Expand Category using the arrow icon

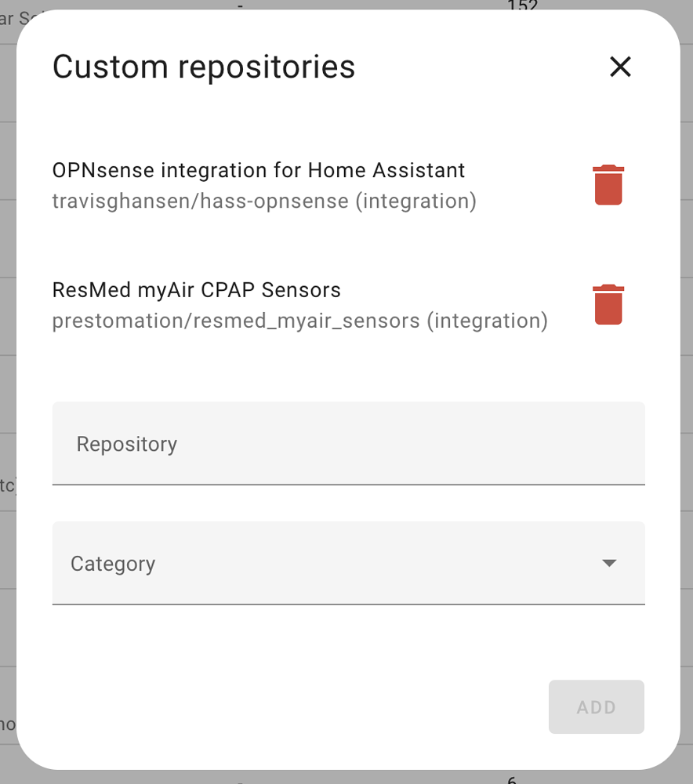click(x=609, y=563)
